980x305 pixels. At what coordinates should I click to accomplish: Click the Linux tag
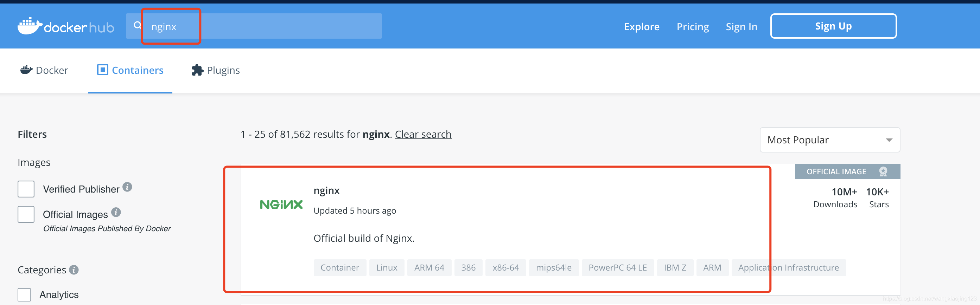point(387,267)
